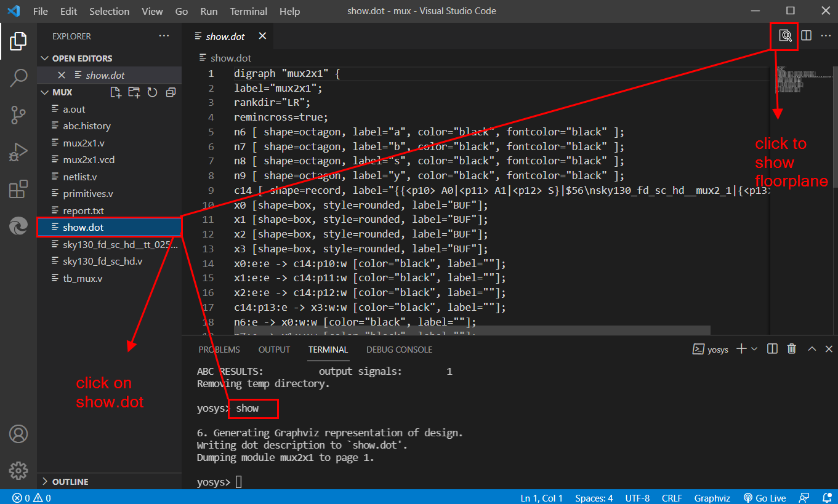
Task: Expand the Outline section
Action: click(109, 482)
